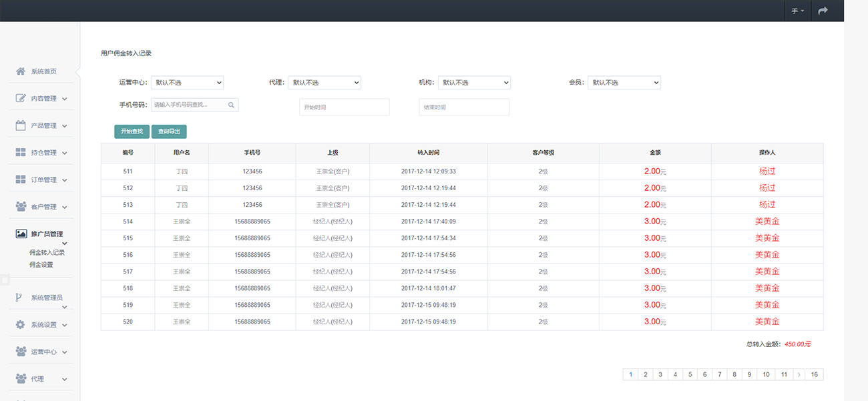This screenshot has width=868, height=401.
Task: Click the 操作人 column header
Action: [x=767, y=153]
